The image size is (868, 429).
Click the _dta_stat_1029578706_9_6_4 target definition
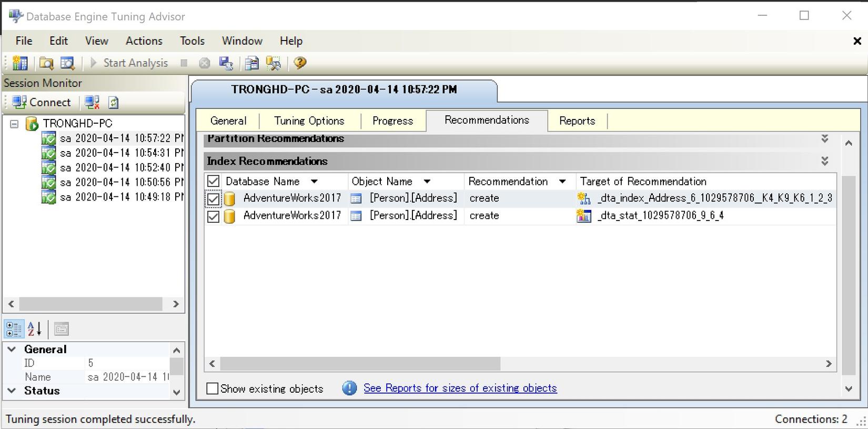coord(660,216)
